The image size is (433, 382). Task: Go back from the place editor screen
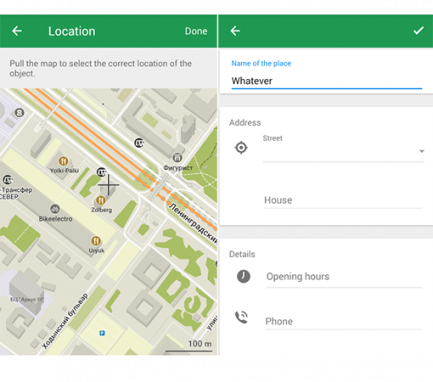tap(235, 31)
